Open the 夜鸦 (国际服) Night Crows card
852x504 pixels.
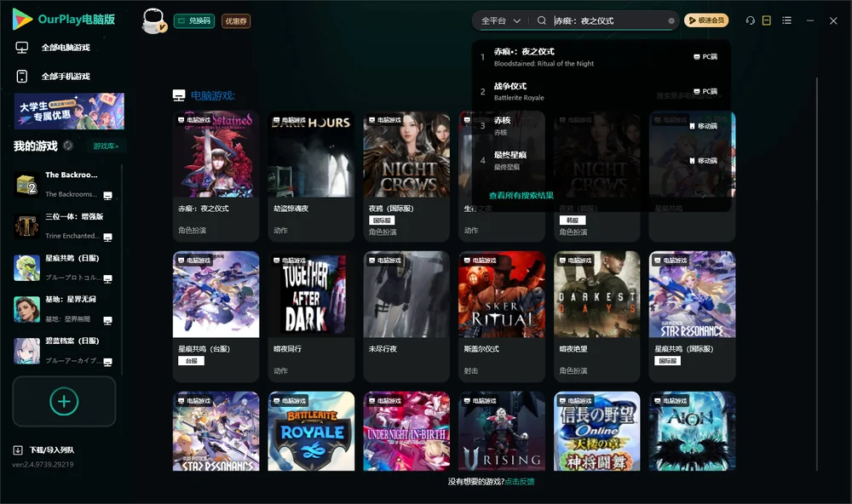[x=406, y=176]
